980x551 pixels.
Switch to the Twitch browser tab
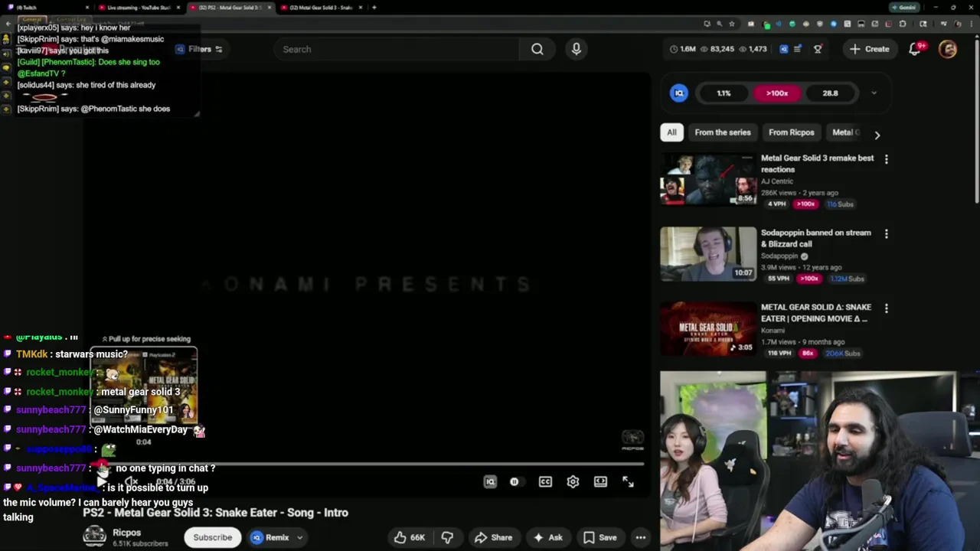pos(46,8)
